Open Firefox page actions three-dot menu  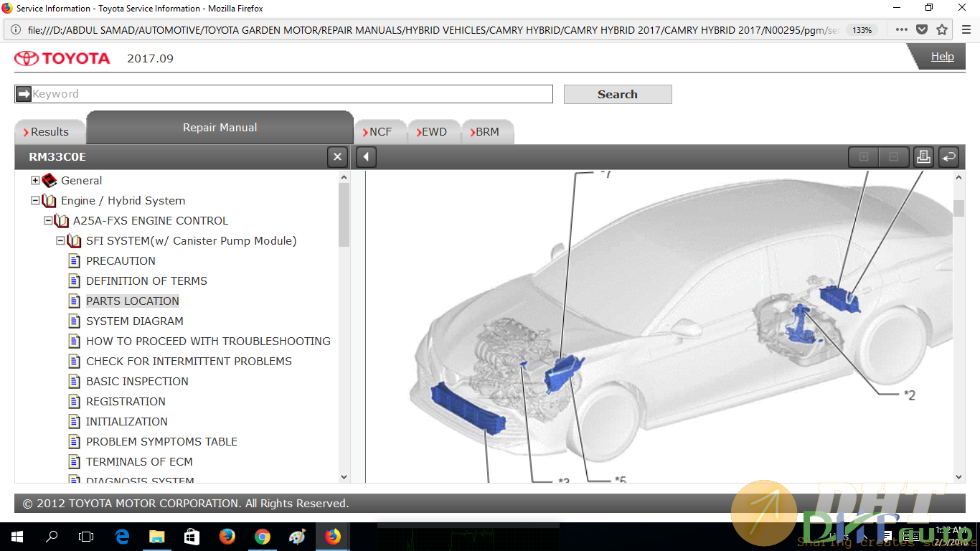pos(902,30)
